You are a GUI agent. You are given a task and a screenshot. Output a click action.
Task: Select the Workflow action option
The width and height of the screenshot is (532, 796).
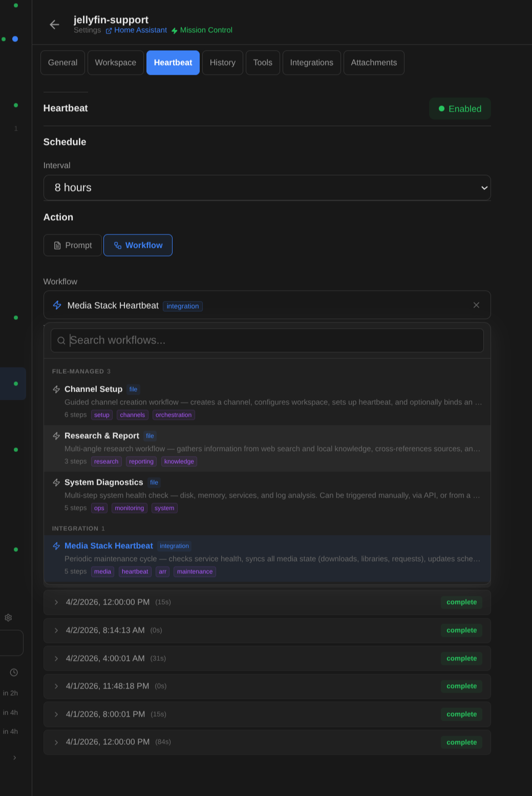point(138,245)
